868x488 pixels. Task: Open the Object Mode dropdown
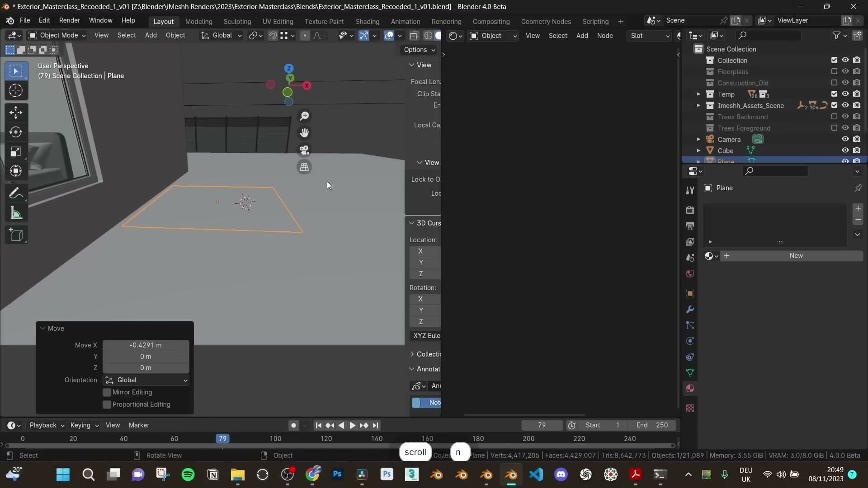click(57, 35)
